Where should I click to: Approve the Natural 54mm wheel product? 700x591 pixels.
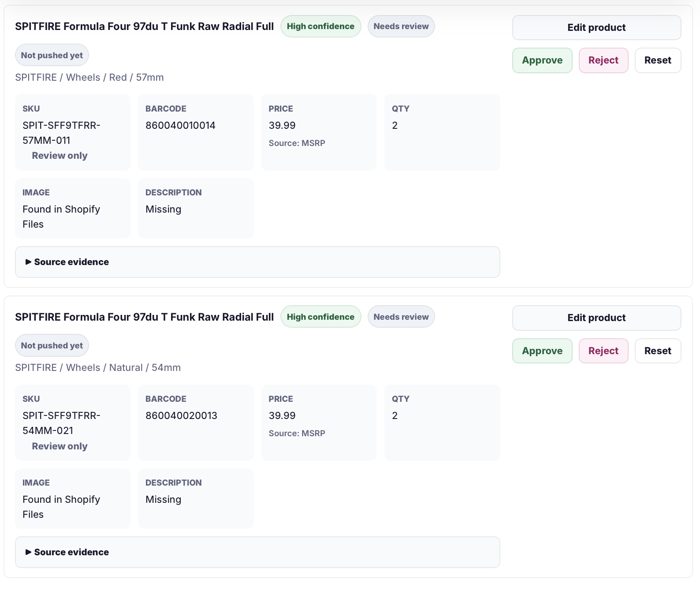[542, 351]
